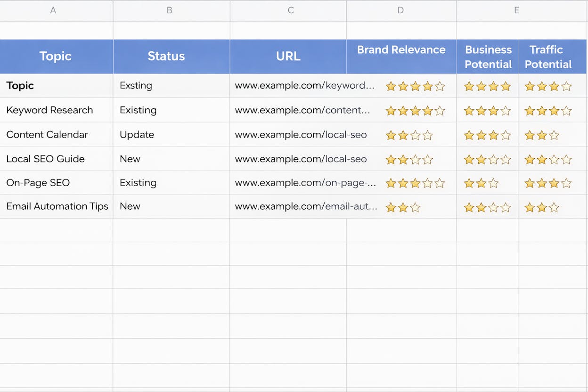The image size is (588, 392).
Task: Click Business Potential stars for On-Page SEO
Action: click(481, 183)
